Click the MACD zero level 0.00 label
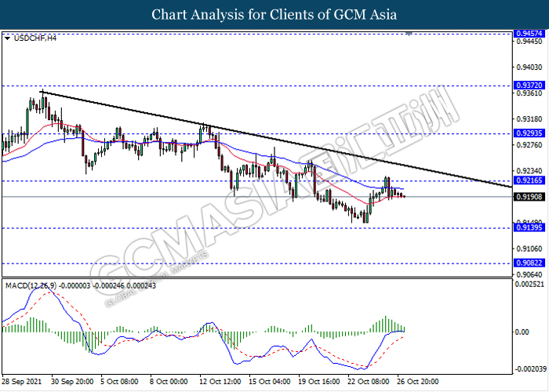The width and height of the screenshot is (549, 392). (x=522, y=332)
